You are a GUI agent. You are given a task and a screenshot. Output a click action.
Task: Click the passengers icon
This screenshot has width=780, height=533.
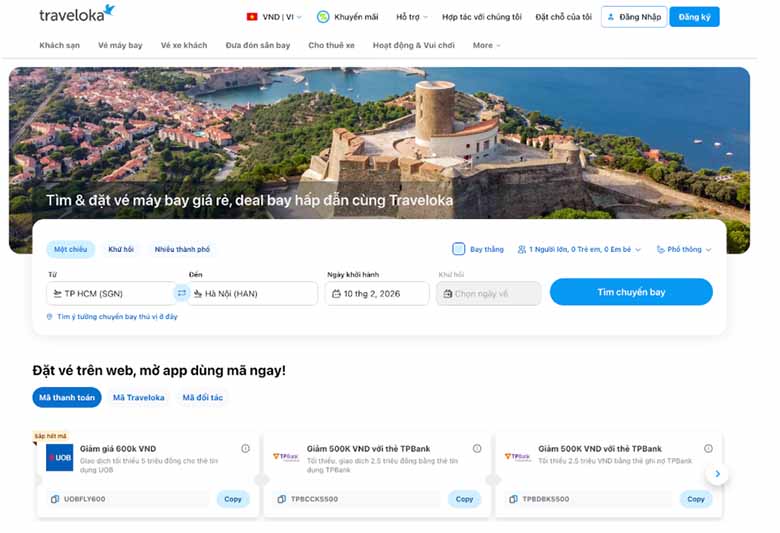[x=521, y=249]
